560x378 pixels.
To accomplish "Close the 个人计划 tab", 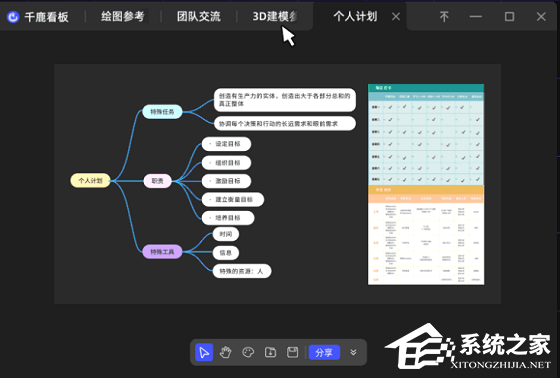I will pyautogui.click(x=396, y=16).
